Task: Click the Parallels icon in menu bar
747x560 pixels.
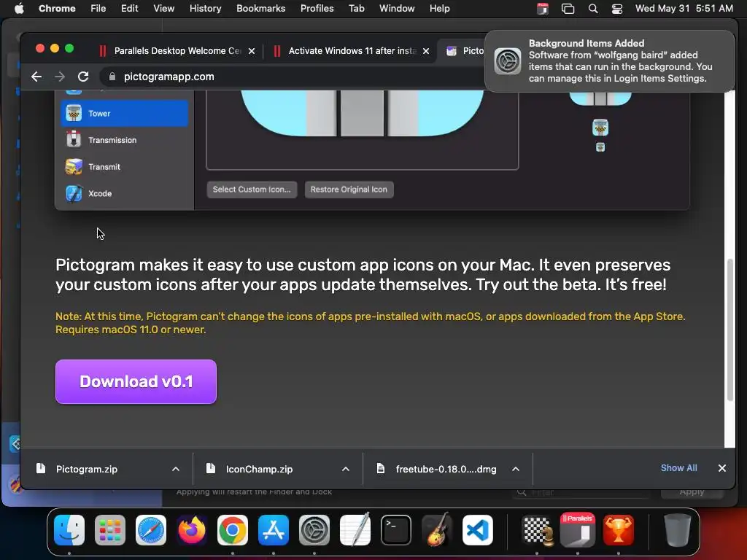Action: coord(543,9)
